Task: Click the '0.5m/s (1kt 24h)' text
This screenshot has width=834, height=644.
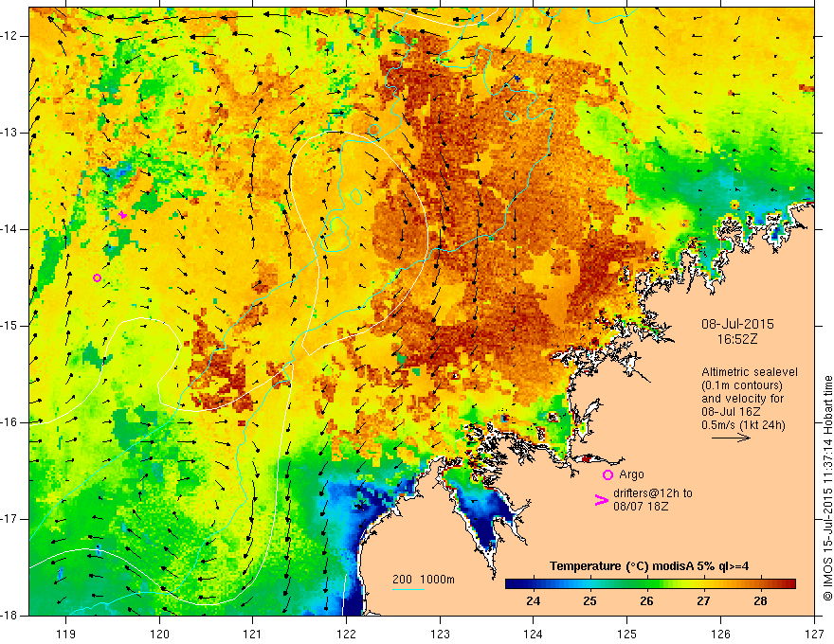Action: pos(743,424)
